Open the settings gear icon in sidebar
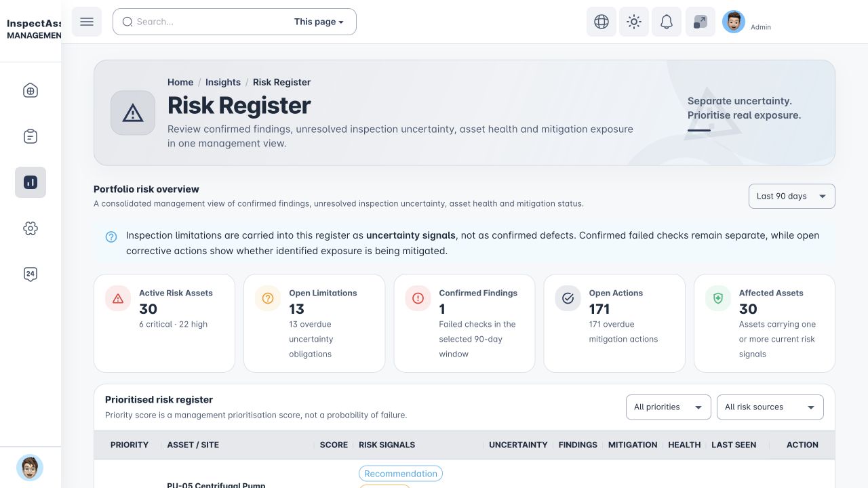This screenshot has width=868, height=488. point(31,228)
